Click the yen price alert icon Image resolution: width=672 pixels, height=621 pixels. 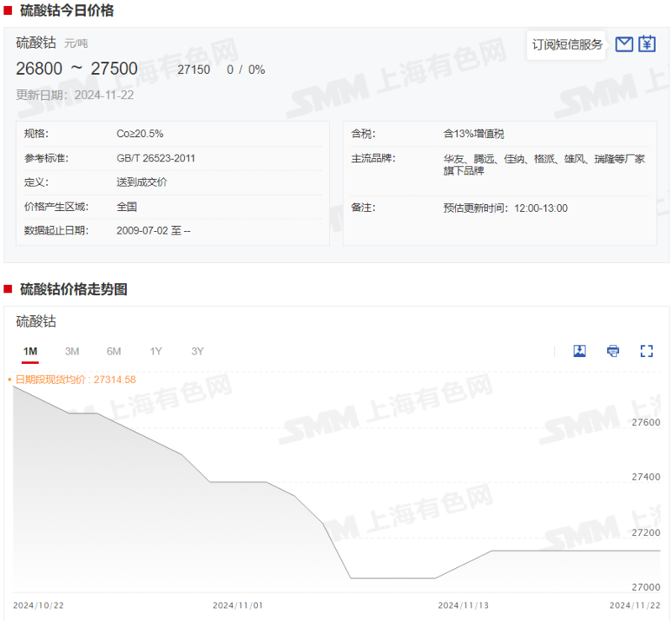pyautogui.click(x=647, y=45)
